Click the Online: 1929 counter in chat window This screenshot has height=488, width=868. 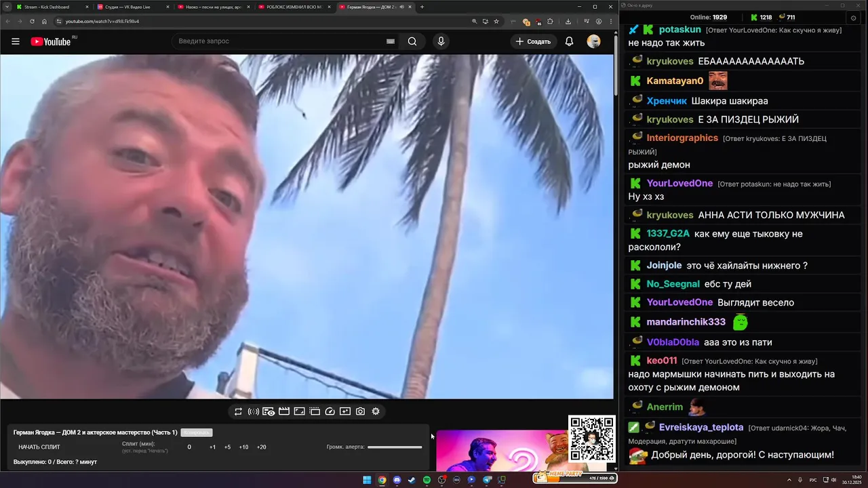click(709, 18)
